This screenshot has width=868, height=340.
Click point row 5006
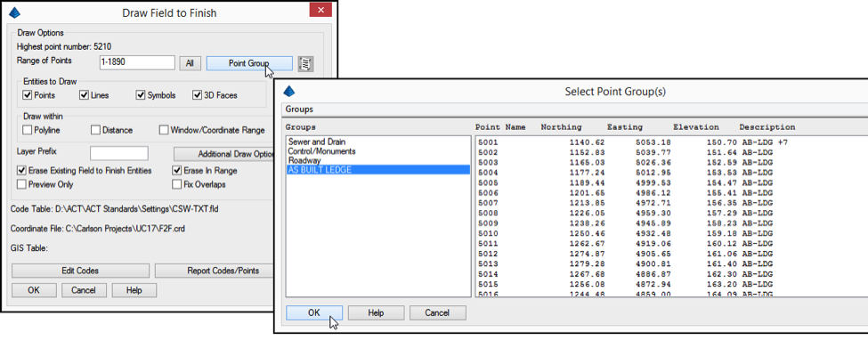[671, 192]
